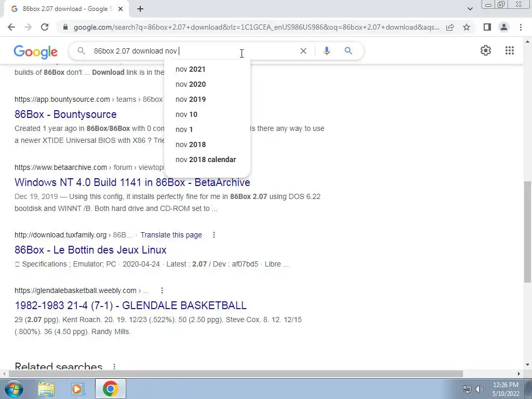Click the forward navigation arrow

pos(28,27)
